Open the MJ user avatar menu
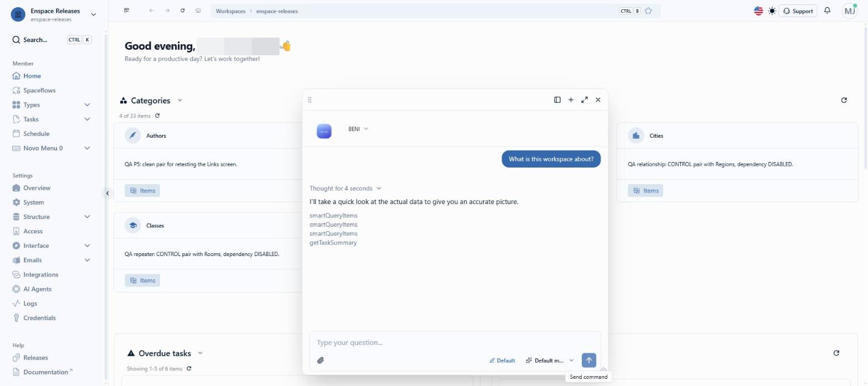The height and width of the screenshot is (386, 868). (850, 11)
